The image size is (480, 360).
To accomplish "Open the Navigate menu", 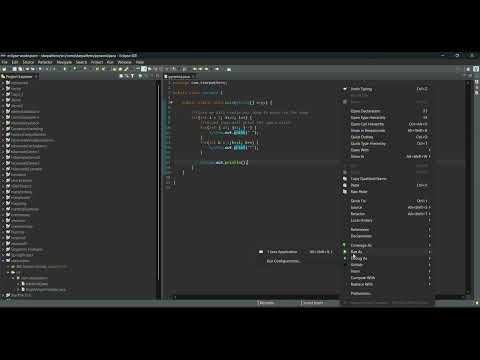I will click(64, 62).
